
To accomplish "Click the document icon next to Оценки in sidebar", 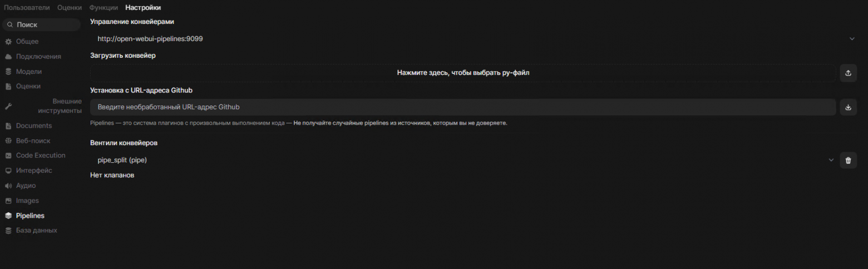I will [8, 86].
